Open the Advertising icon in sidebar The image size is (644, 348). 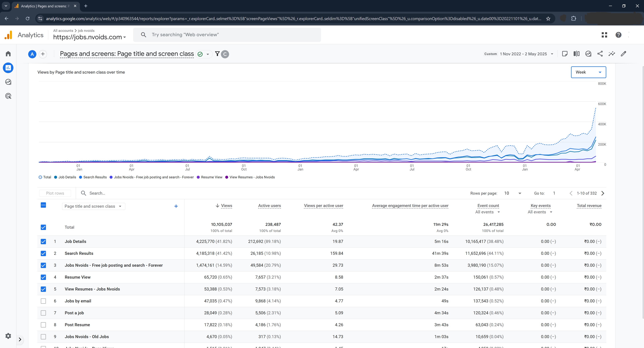click(x=8, y=96)
